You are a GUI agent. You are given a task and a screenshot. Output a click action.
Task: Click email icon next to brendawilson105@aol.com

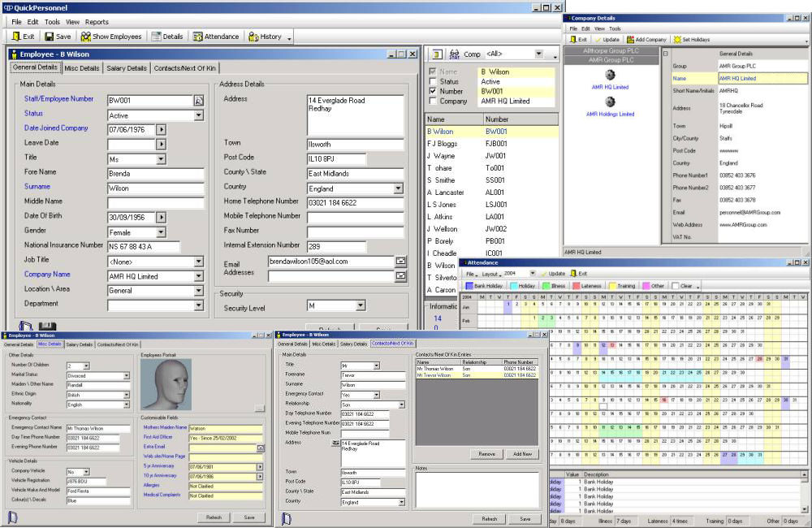[400, 262]
